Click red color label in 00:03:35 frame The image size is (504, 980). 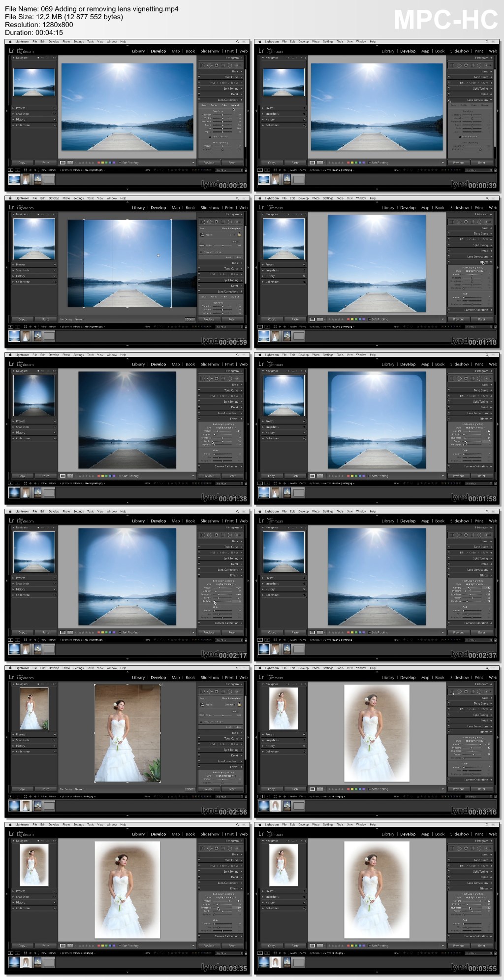pos(99,946)
